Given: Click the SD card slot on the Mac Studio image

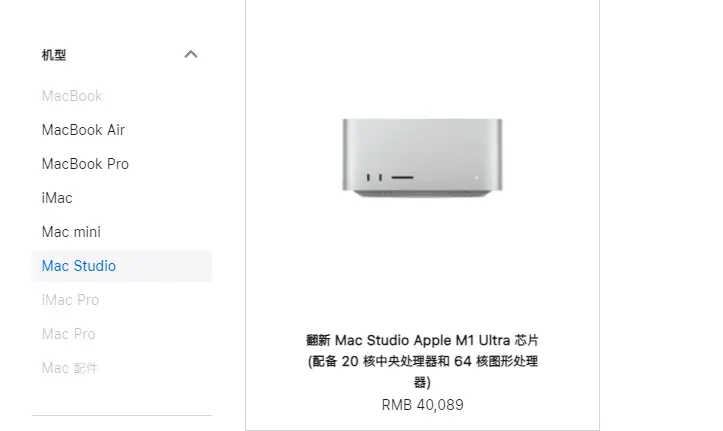Looking at the screenshot, I should pyautogui.click(x=403, y=177).
